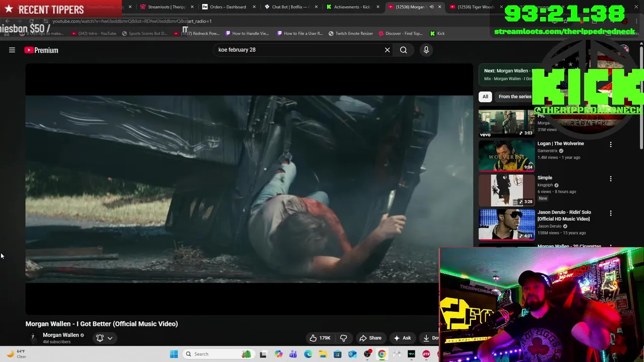Open the How to File a User R... bookmark
This screenshot has width=644, height=362.
pyautogui.click(x=300, y=33)
